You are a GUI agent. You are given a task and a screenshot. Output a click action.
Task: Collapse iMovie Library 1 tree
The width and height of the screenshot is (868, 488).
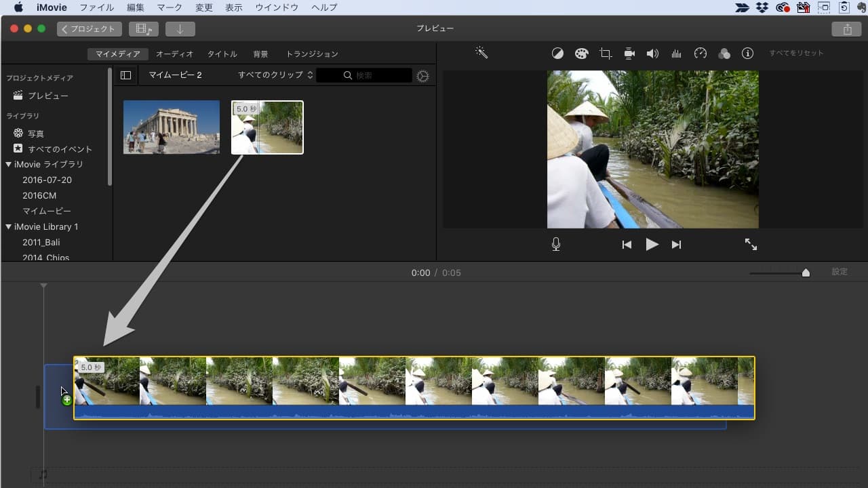9,227
